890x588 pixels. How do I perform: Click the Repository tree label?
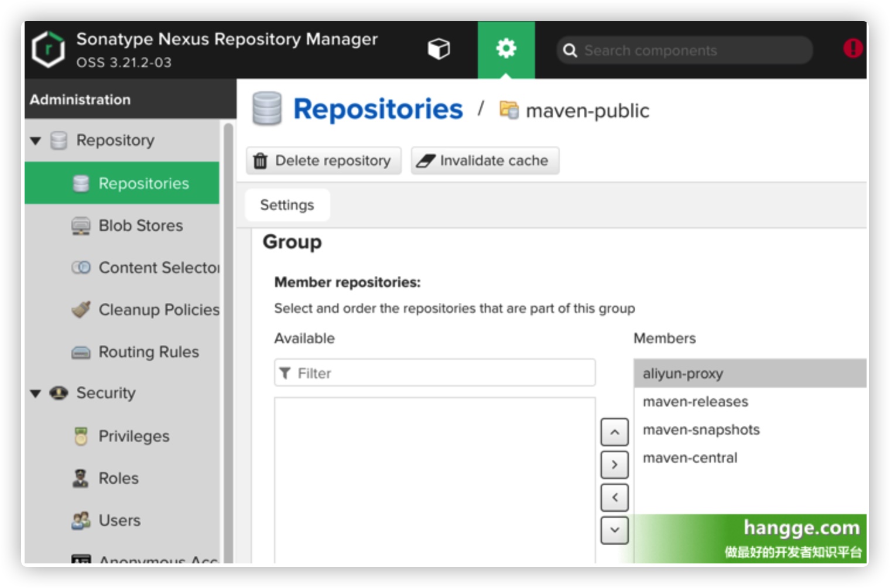[x=115, y=141]
